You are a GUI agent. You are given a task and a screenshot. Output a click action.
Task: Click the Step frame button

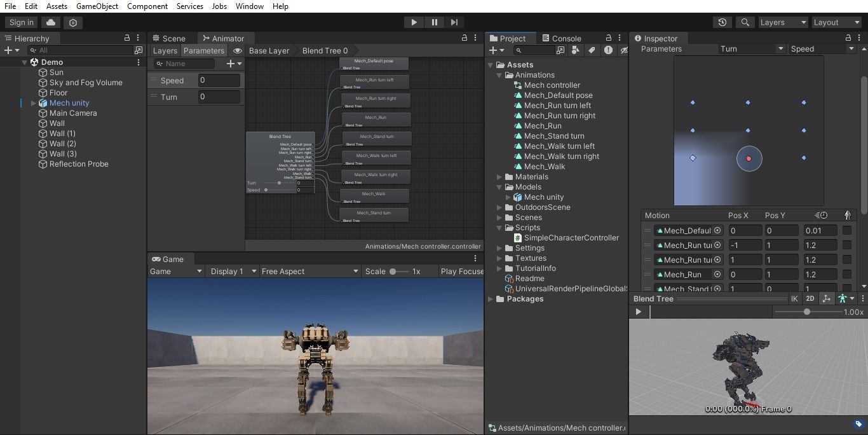tap(454, 22)
